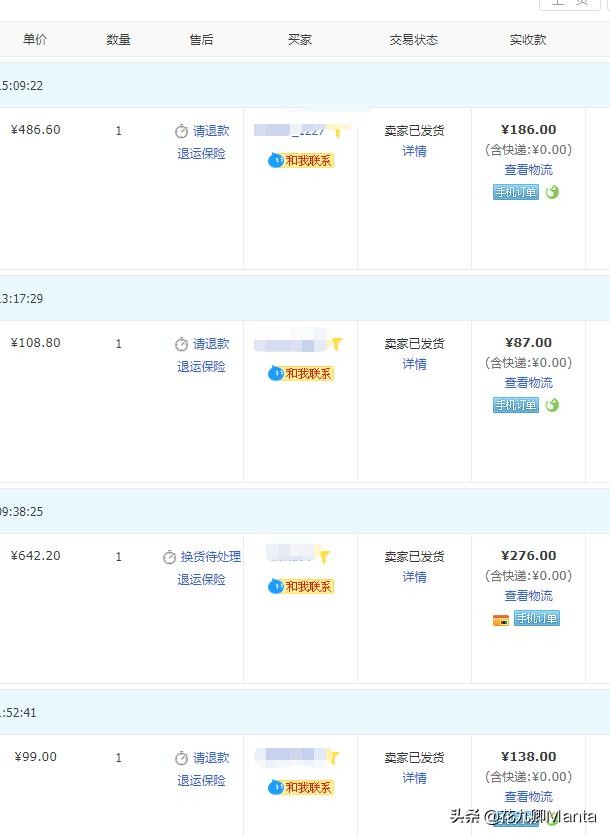
Task: Contact buyer via 和我联系 in ¥276.00 order
Action: (301, 586)
